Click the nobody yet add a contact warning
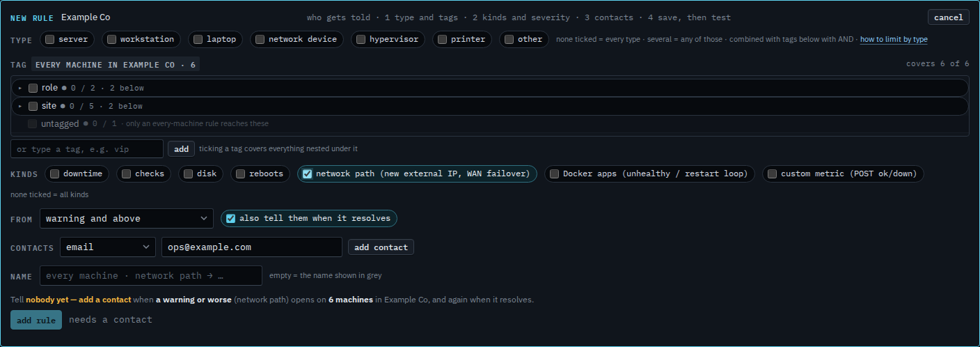Screen dimensions: 980x347 click(79, 300)
